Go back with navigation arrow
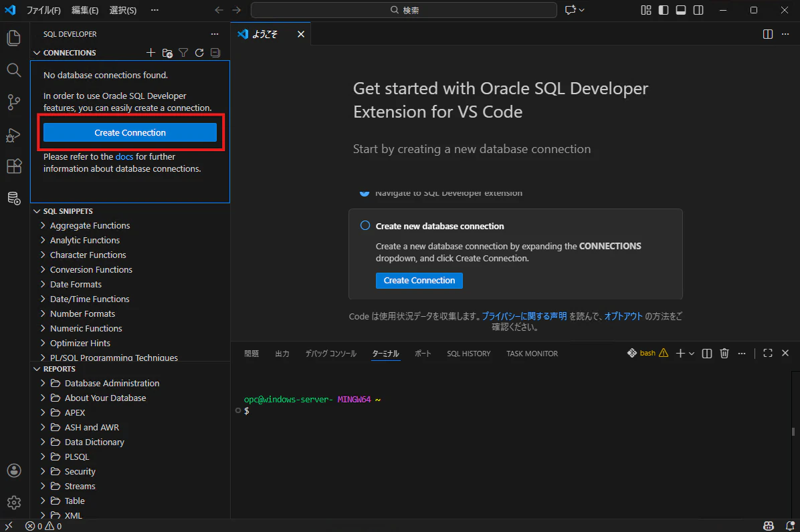The image size is (800, 532). coord(219,10)
